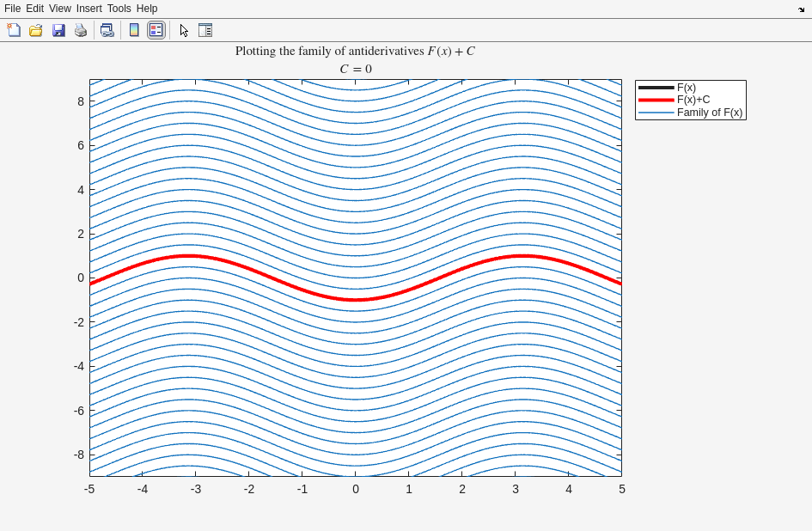Save the figure with the floppy disk icon

(x=58, y=30)
